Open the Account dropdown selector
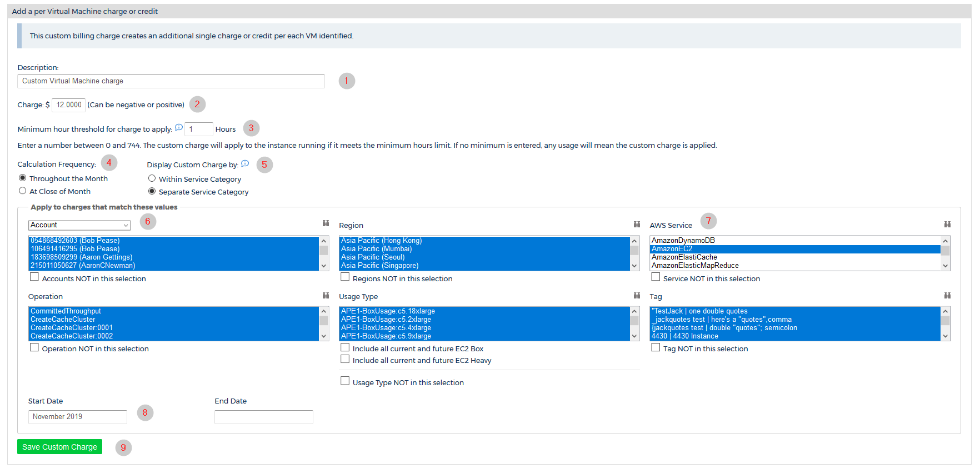This screenshot has height=468, width=980. click(79, 225)
